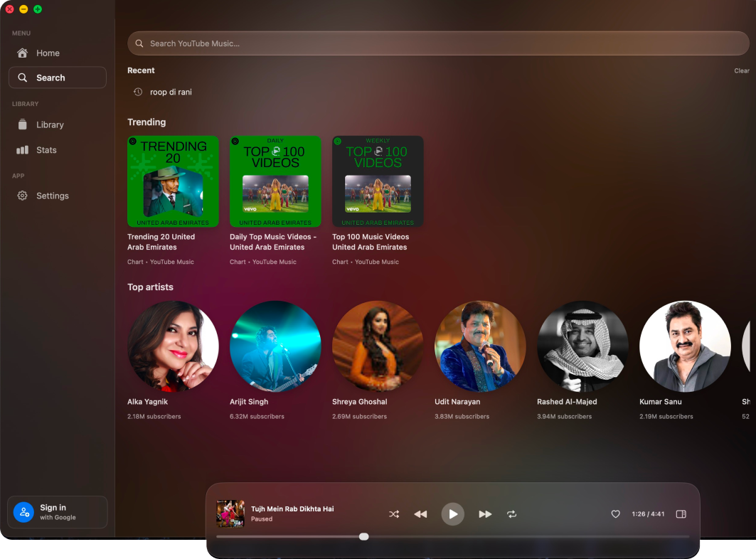Click the green zoom window button
Viewport: 756px width, 559px height.
[x=38, y=9]
